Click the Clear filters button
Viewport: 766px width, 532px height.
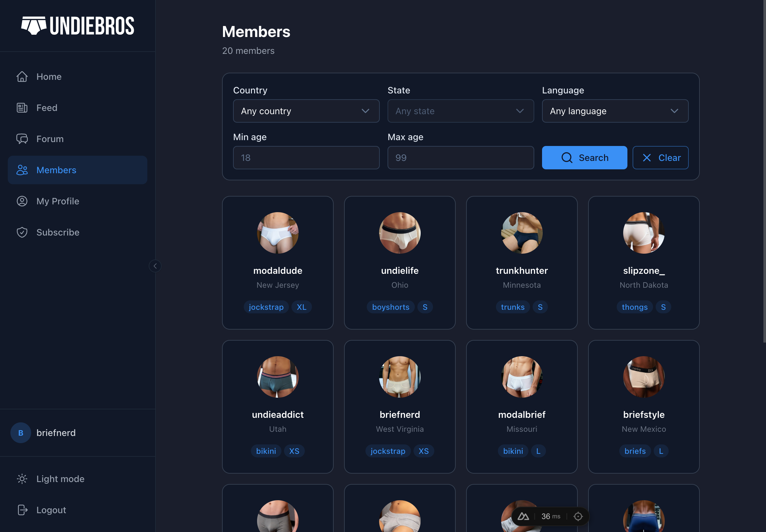tap(660, 157)
